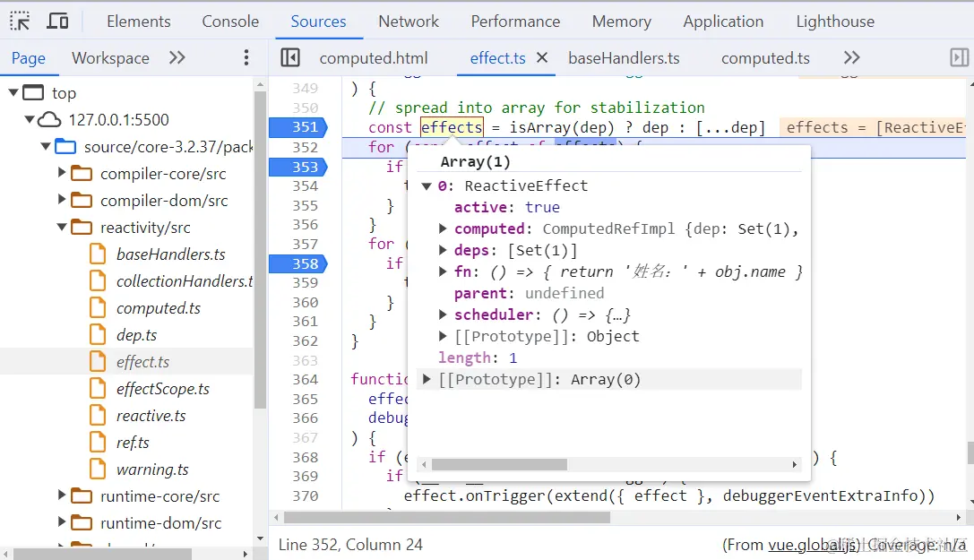Toggle the breakpoint on line 351
This screenshot has width=974, height=560.
(298, 126)
